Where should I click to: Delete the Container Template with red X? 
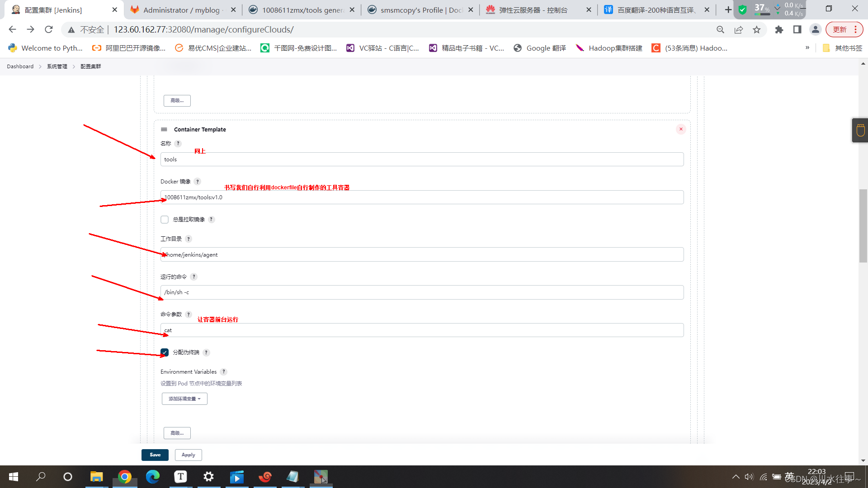click(x=681, y=129)
